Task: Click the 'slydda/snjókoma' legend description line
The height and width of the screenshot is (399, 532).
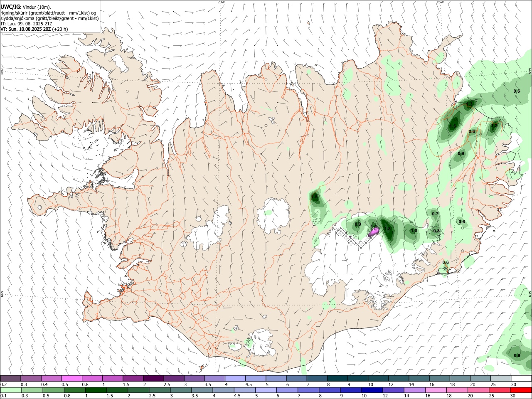Action: coord(49,18)
